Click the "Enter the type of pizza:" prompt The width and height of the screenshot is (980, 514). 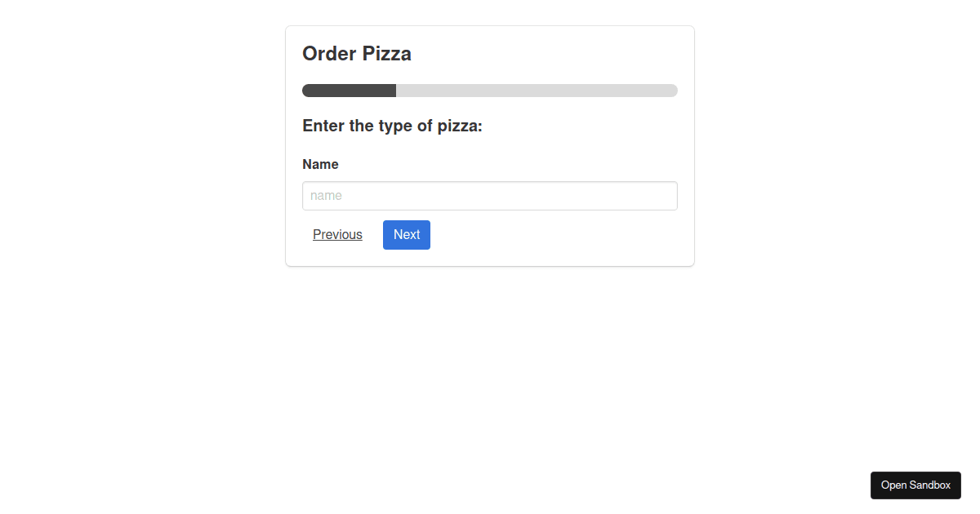tap(393, 126)
